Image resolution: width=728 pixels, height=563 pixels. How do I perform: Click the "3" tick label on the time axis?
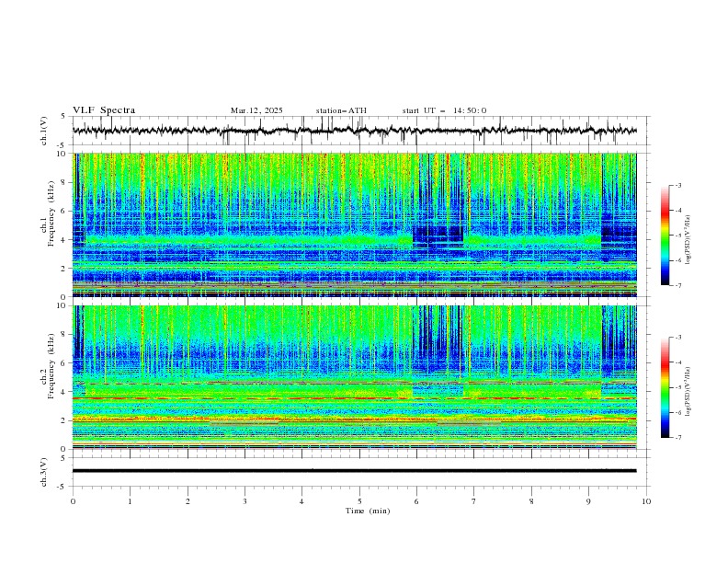coord(245,501)
